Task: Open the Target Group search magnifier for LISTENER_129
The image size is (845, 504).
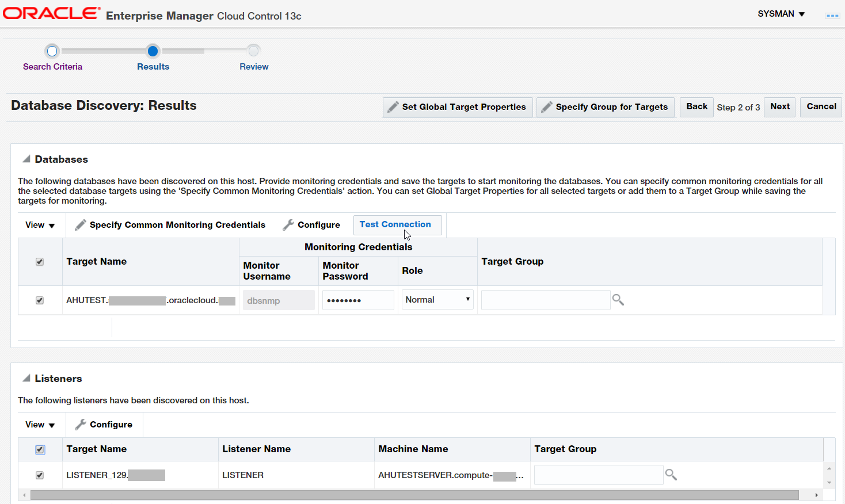Action: point(671,475)
